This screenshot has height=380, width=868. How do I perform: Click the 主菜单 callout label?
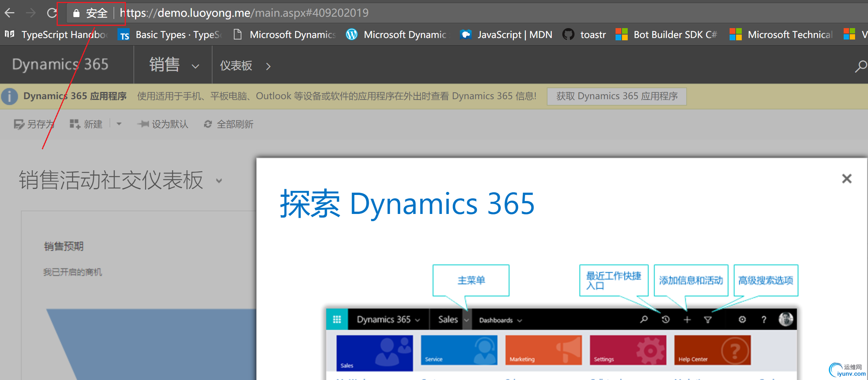[471, 280]
